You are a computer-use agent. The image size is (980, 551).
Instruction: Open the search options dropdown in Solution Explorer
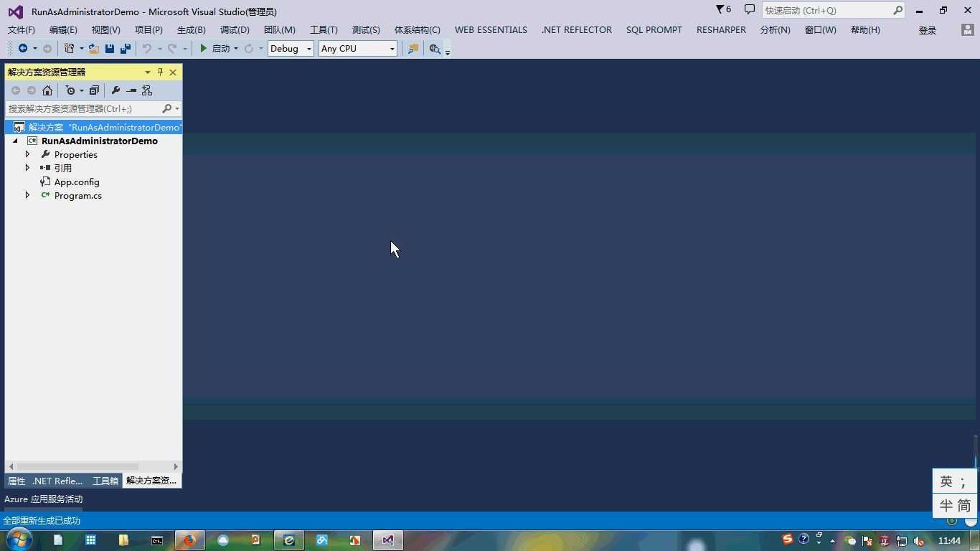tap(177, 109)
